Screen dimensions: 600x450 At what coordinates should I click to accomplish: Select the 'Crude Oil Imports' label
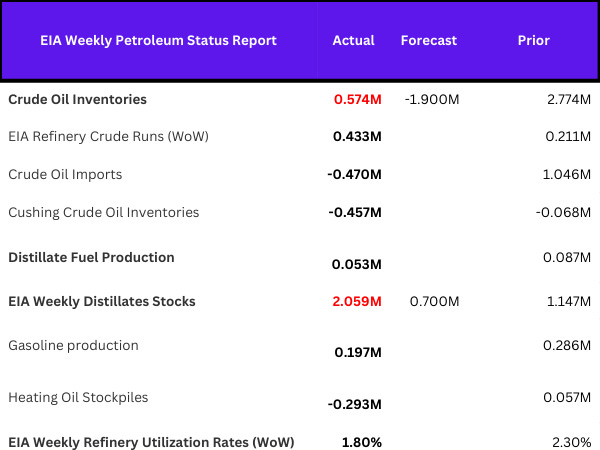[65, 174]
